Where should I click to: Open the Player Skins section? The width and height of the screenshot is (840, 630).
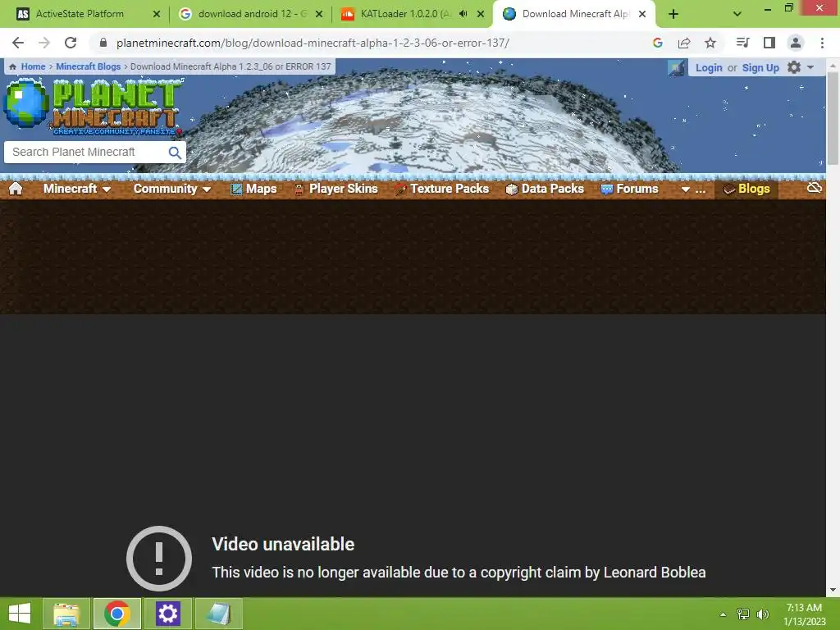click(336, 189)
